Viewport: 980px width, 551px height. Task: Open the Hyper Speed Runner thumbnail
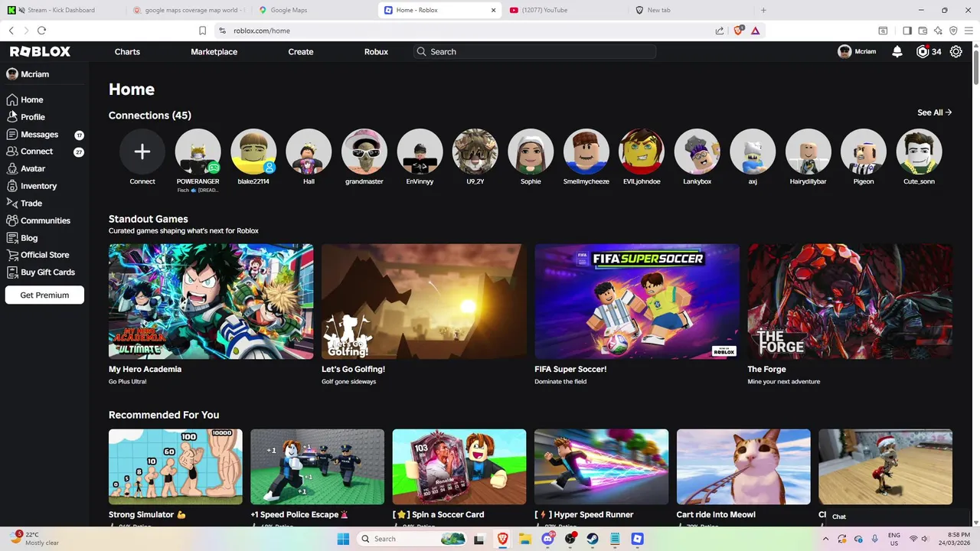(601, 467)
